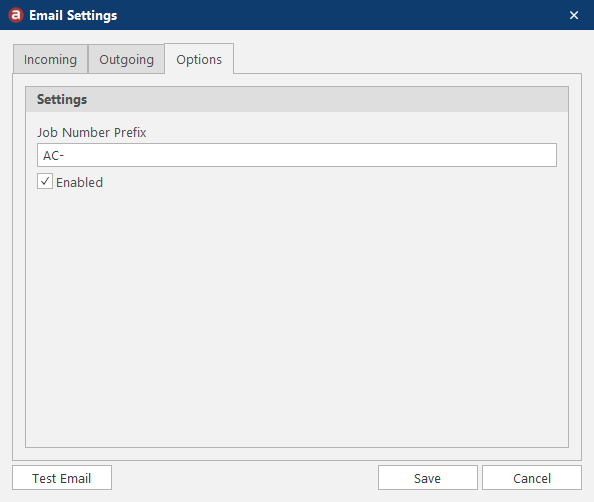Select the Options tab
The height and width of the screenshot is (502, 594).
[x=199, y=59]
